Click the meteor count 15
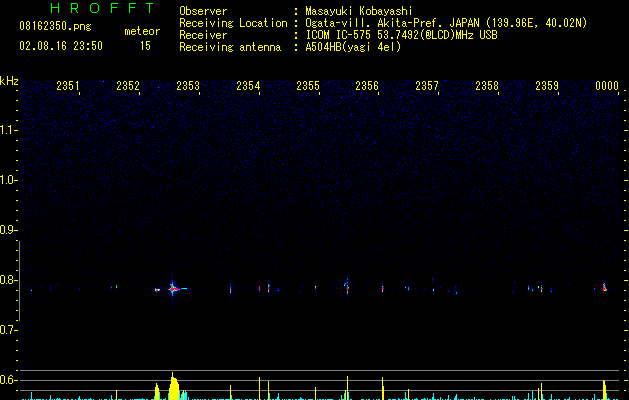629x400 pixels. click(145, 46)
